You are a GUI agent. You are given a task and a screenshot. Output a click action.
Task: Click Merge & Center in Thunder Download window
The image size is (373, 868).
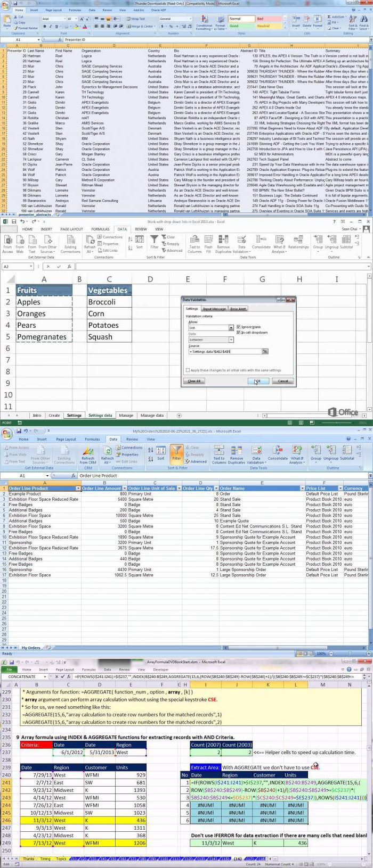(141, 26)
